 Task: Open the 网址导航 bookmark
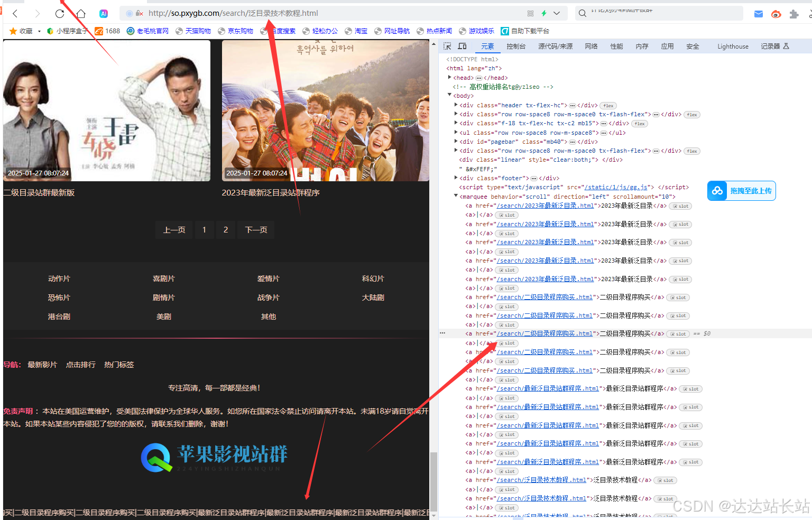(x=392, y=31)
